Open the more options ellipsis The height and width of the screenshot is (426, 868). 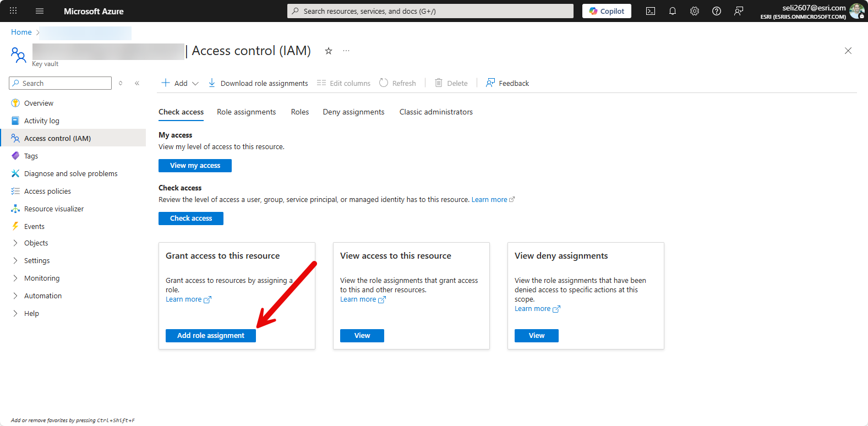click(x=346, y=51)
